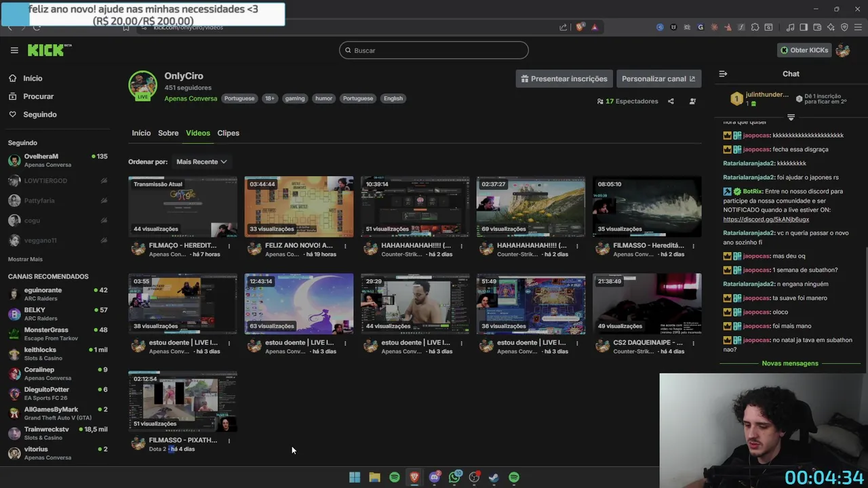Switch to the Clipes channel tab
The width and height of the screenshot is (868, 488).
tap(228, 133)
